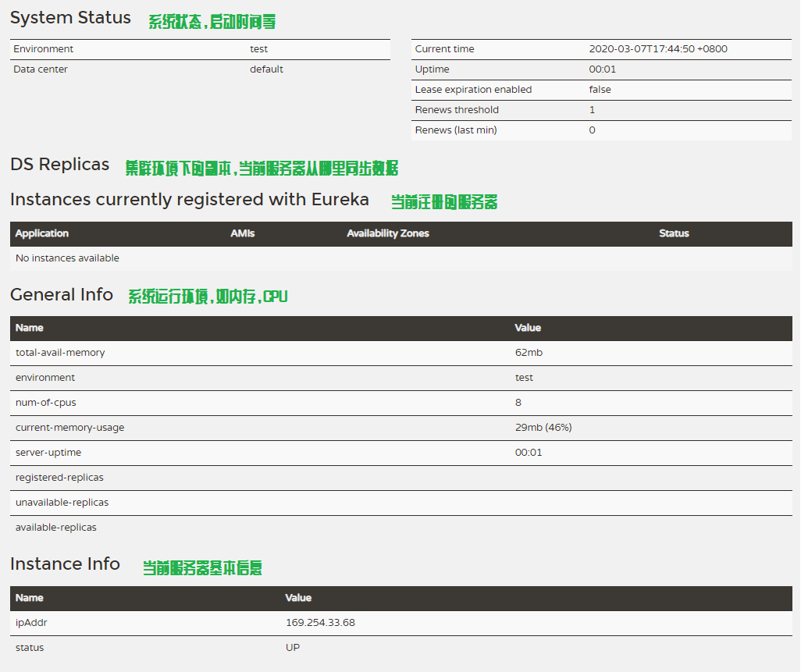
Task: Select the "Value" header in Instance Info table
Action: (298, 598)
